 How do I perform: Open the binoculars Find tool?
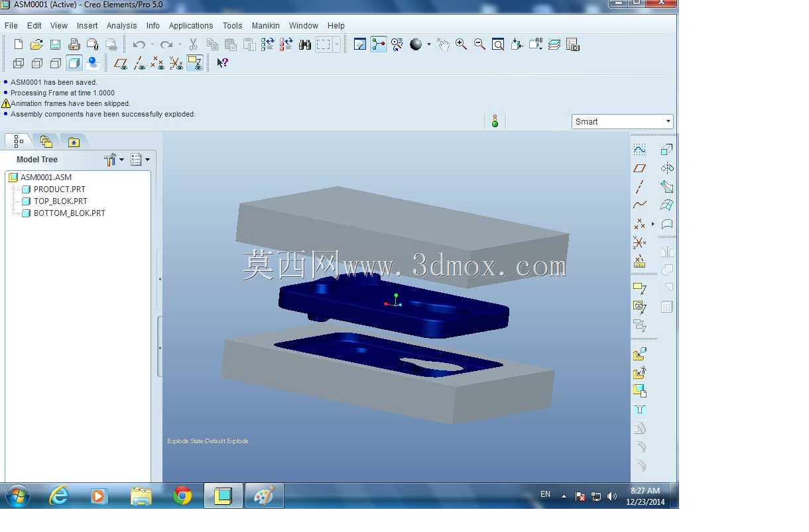pos(305,44)
